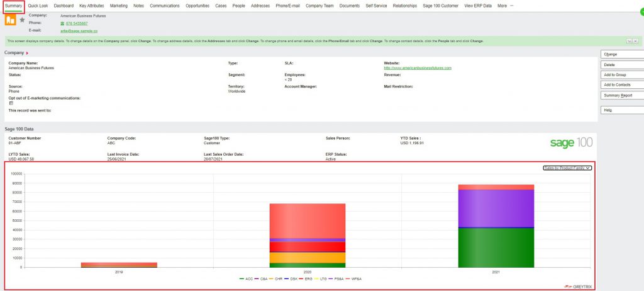The height and width of the screenshot is (291, 644).
Task: Open the Quick Look tab
Action: click(x=38, y=6)
